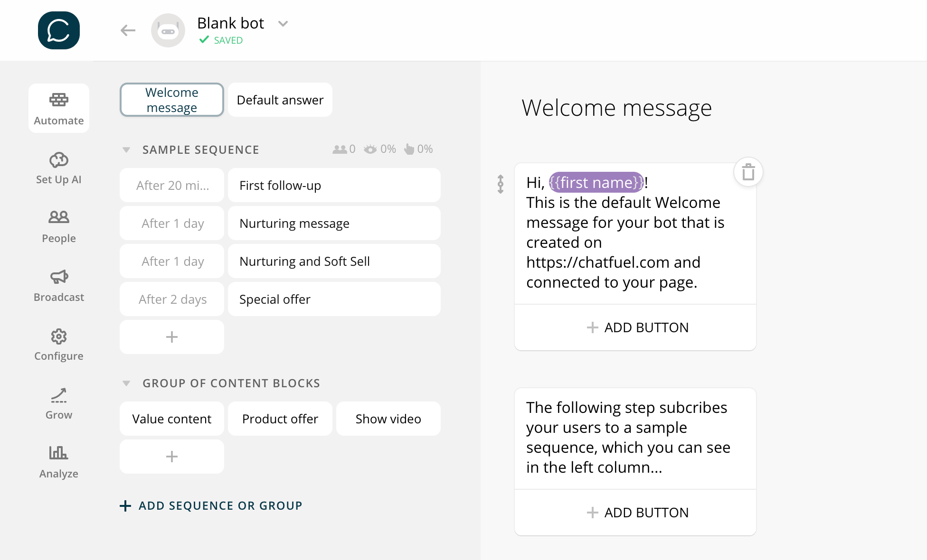
Task: Go back with the left arrow
Action: [128, 30]
